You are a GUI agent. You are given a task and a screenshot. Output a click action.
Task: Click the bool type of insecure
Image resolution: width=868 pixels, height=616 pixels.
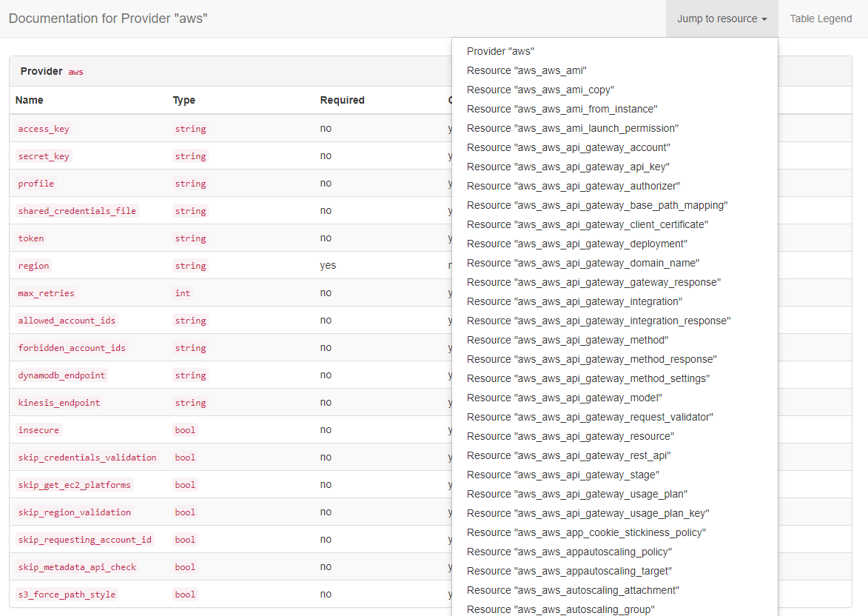coord(185,430)
